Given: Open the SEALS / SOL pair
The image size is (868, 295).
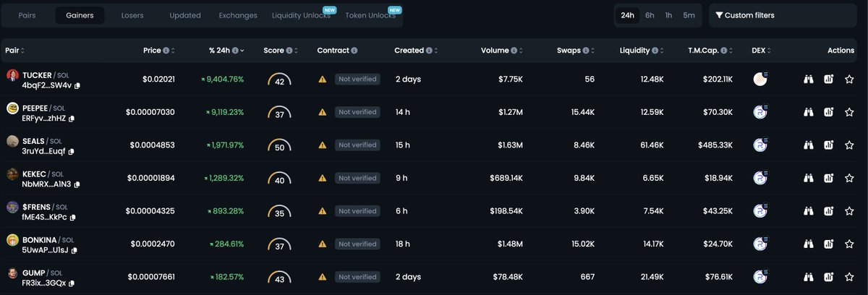Looking at the screenshot, I should [x=42, y=141].
